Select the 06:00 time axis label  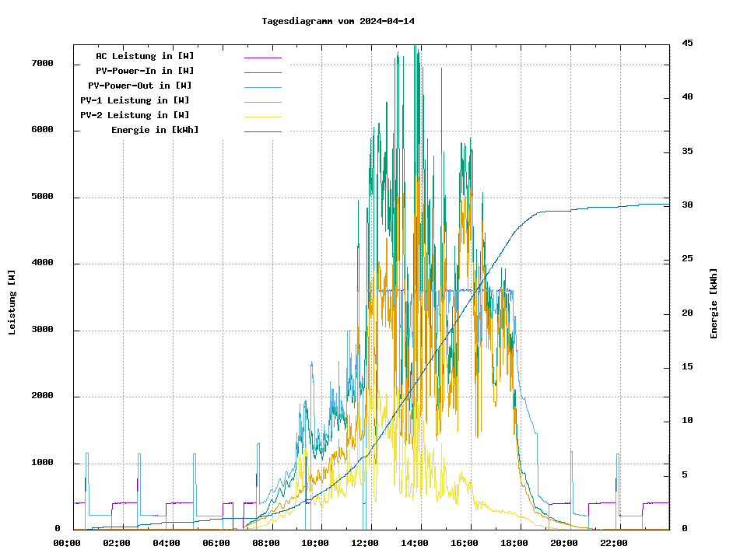click(x=216, y=543)
